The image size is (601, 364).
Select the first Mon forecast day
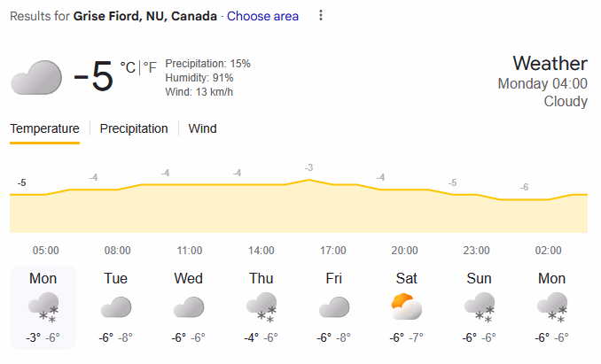(x=43, y=307)
